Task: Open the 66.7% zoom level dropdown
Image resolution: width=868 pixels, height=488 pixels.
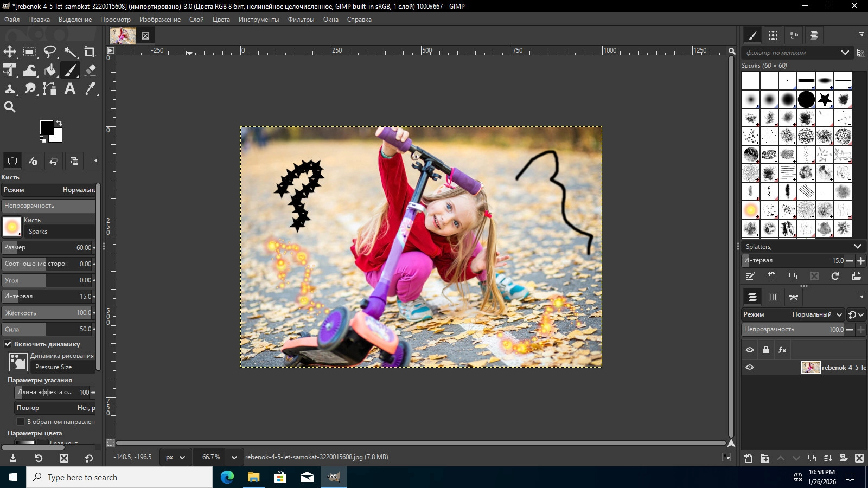Action: 234,457
